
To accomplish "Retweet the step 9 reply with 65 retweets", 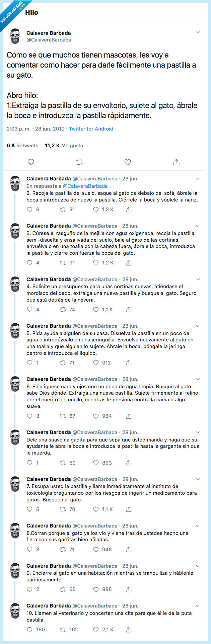I will [x=63, y=589].
